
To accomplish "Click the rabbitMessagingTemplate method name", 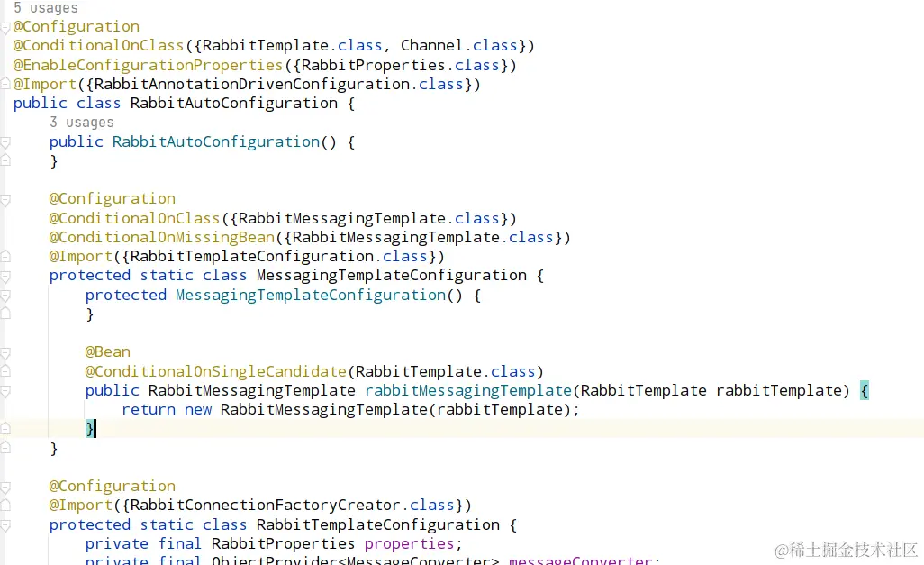I will 468,390.
